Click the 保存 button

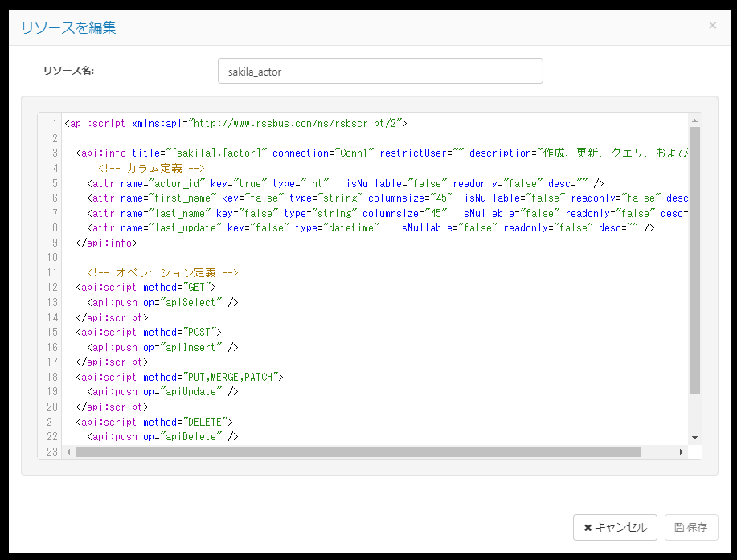point(691,528)
